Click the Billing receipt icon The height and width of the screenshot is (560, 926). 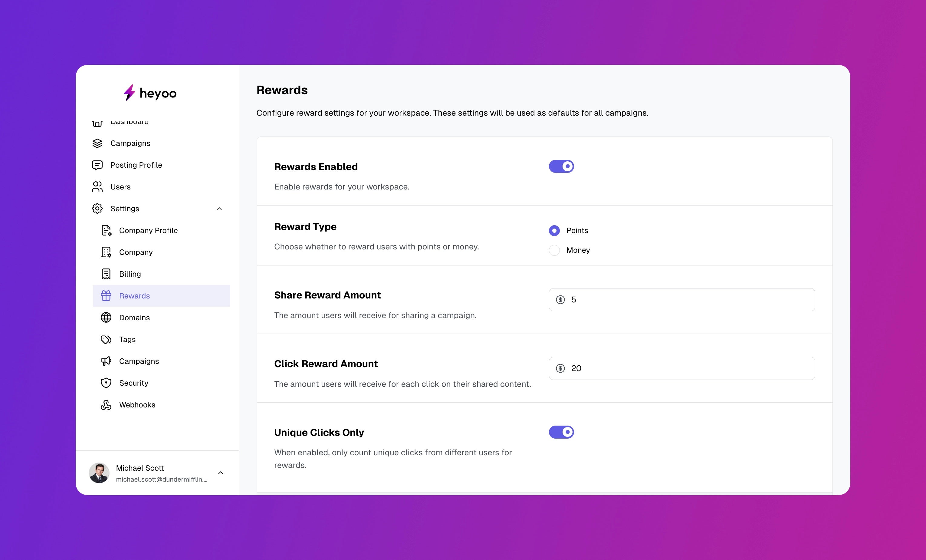pos(106,274)
